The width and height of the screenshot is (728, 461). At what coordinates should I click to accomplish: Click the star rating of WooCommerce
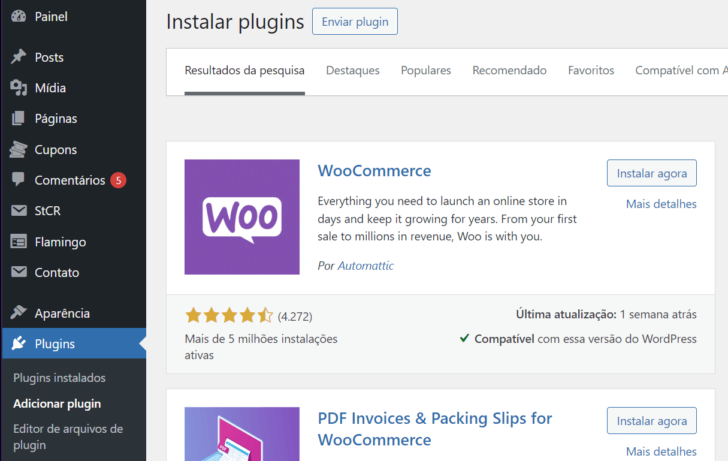coord(229,316)
